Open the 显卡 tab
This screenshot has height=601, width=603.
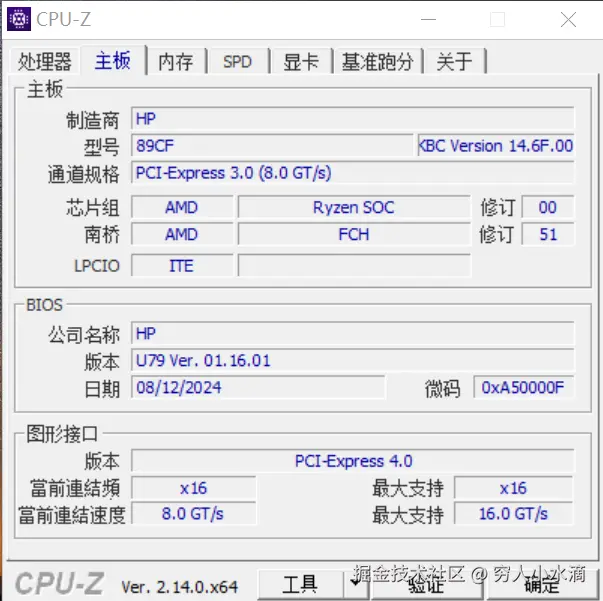point(301,62)
